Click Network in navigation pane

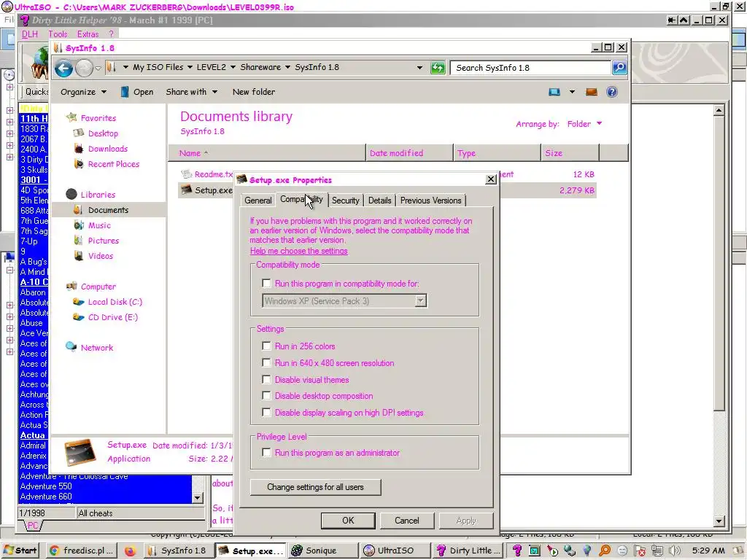coord(97,348)
